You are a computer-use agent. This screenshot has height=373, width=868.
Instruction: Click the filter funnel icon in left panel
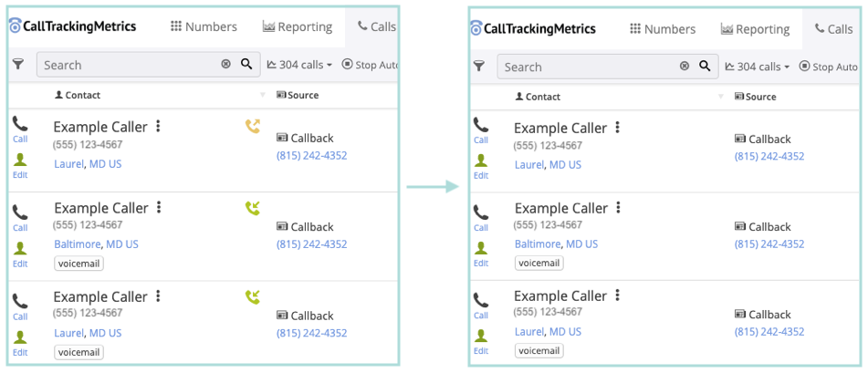[x=17, y=64]
